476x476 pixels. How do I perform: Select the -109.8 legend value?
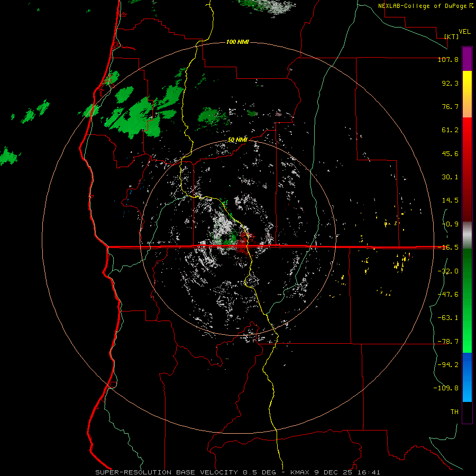446,388
